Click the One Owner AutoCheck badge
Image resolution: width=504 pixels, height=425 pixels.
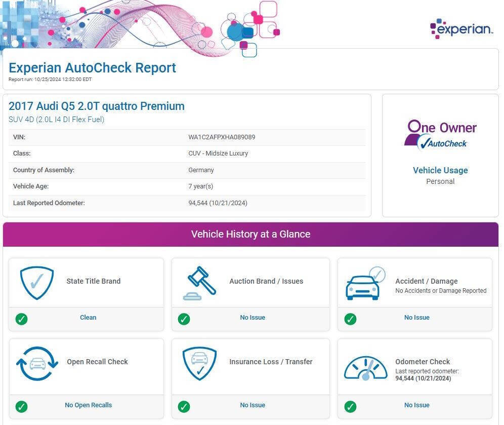(440, 134)
